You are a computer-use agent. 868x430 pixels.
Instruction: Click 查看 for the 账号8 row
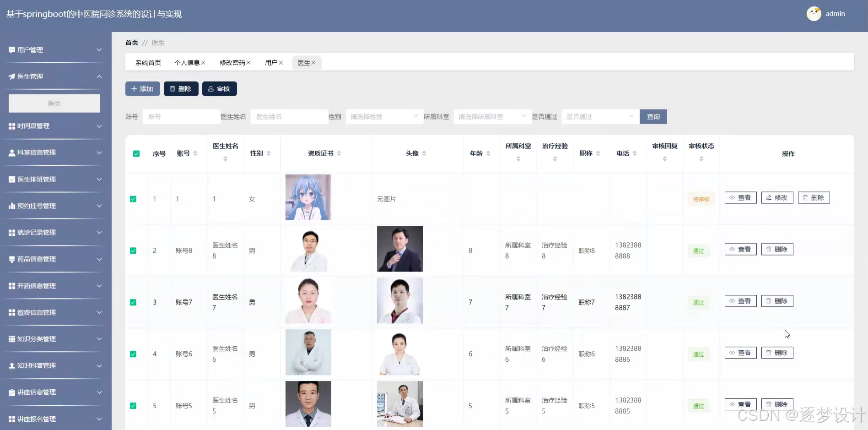pyautogui.click(x=741, y=250)
